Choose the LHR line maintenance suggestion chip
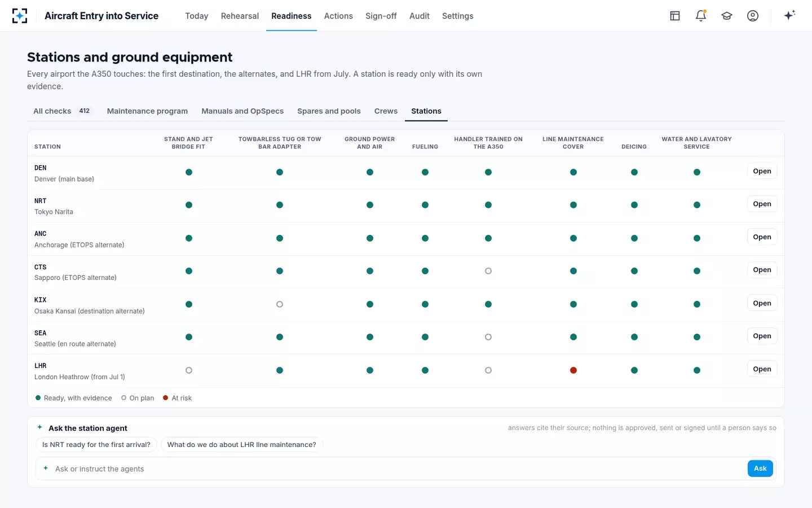812x508 pixels. (x=242, y=445)
